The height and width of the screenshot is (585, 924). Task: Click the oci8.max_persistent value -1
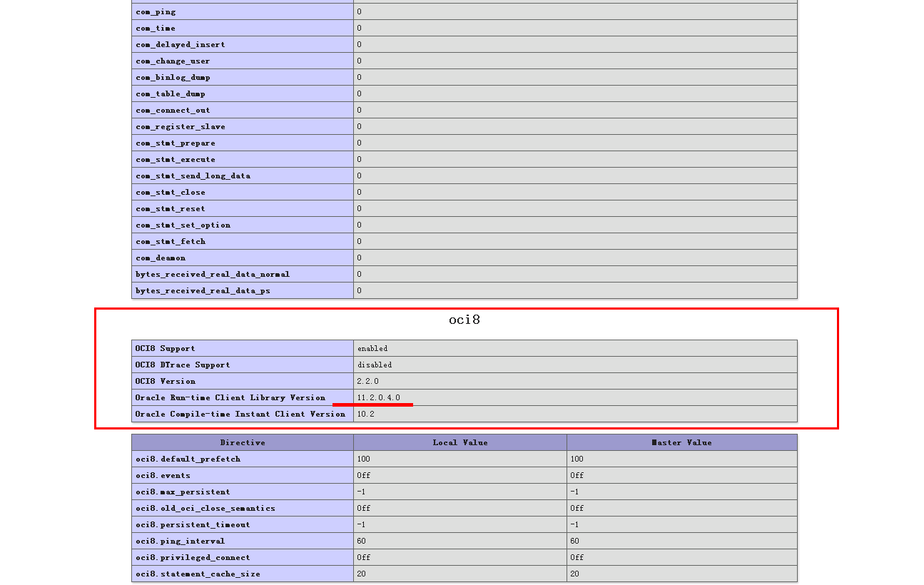[x=360, y=492]
